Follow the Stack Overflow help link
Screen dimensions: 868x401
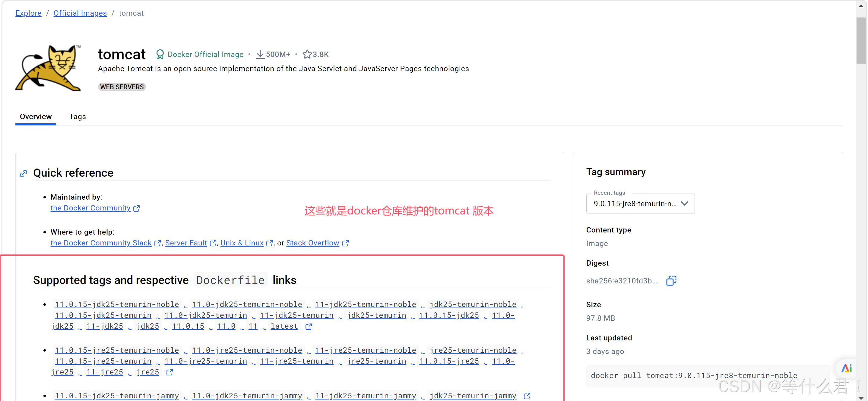(312, 243)
